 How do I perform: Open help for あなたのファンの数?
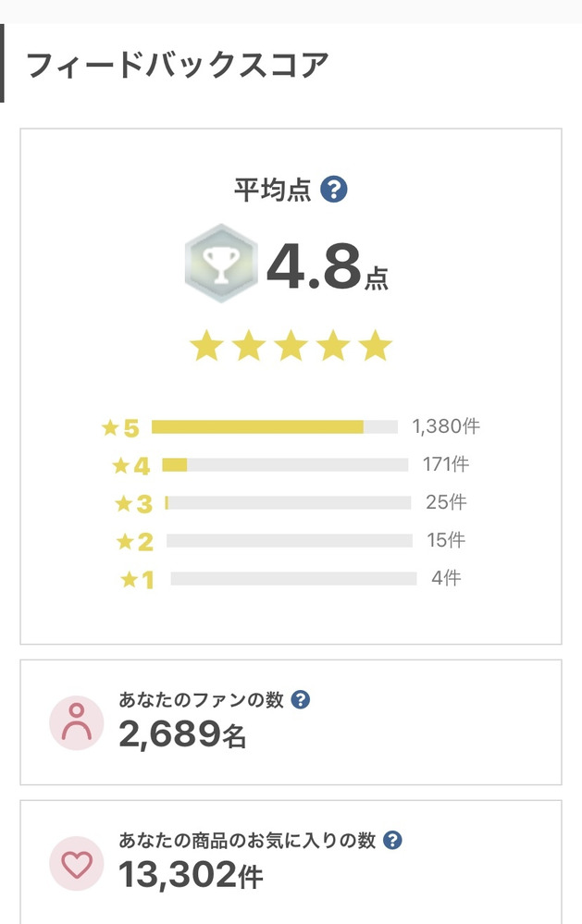pyautogui.click(x=300, y=699)
